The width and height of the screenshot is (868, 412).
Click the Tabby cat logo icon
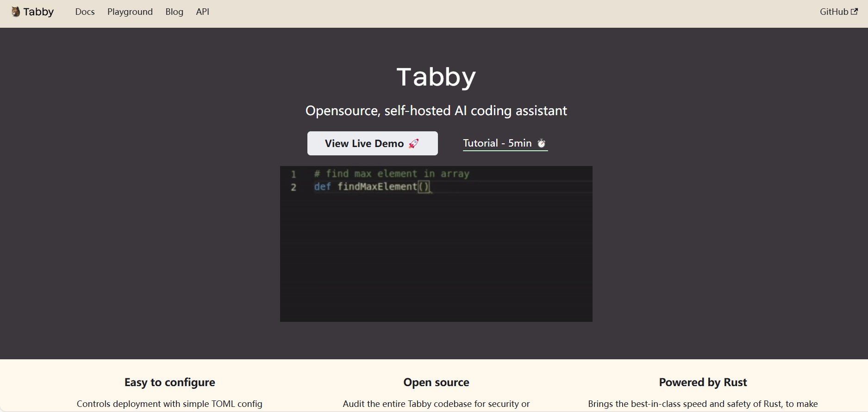(x=15, y=12)
